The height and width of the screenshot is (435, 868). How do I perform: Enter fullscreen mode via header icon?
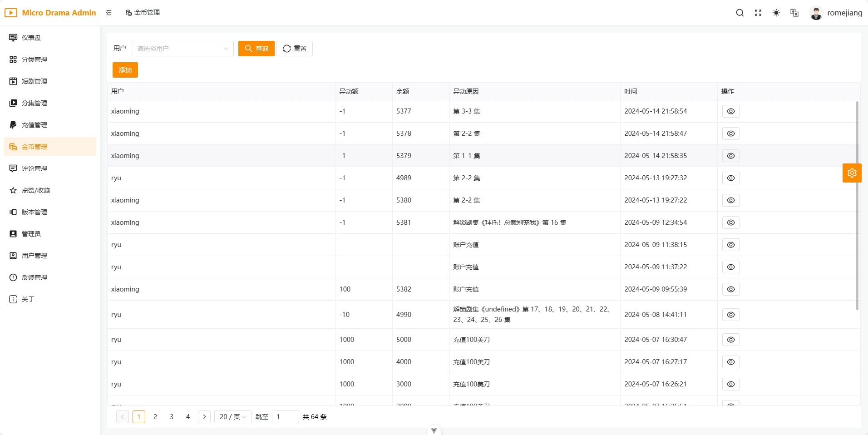[x=758, y=13]
